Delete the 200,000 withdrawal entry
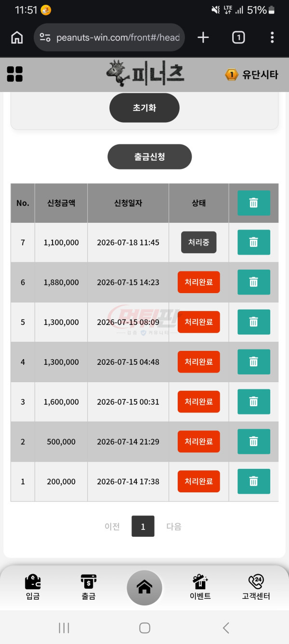 pos(254,481)
